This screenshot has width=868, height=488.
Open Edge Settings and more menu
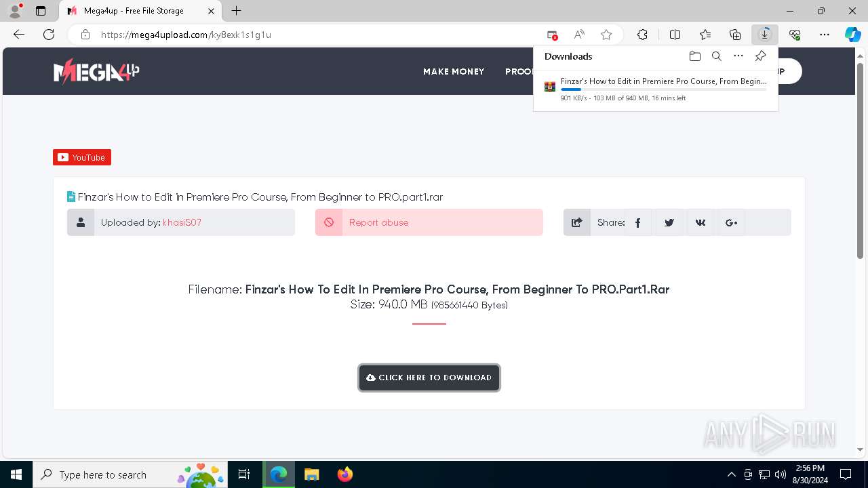click(825, 35)
